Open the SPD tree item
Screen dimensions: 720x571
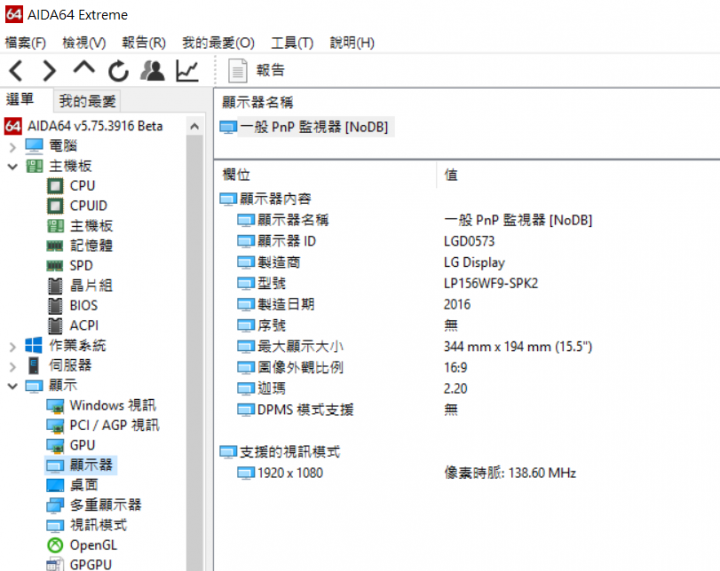tap(70, 265)
